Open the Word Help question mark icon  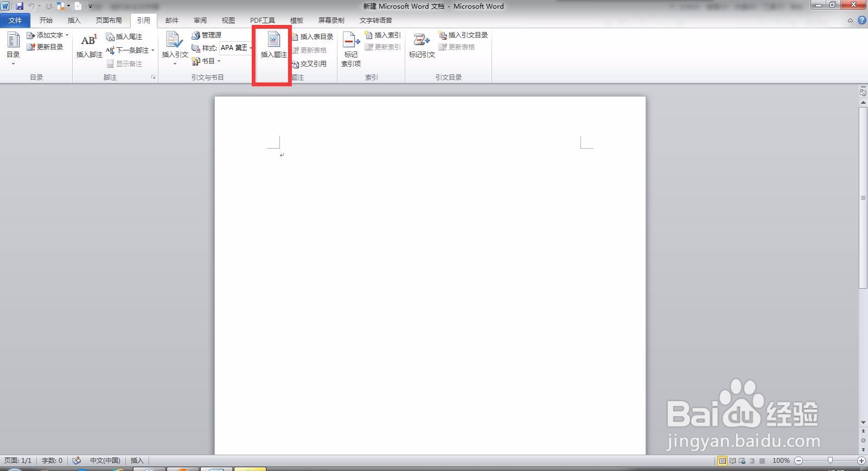[861, 21]
